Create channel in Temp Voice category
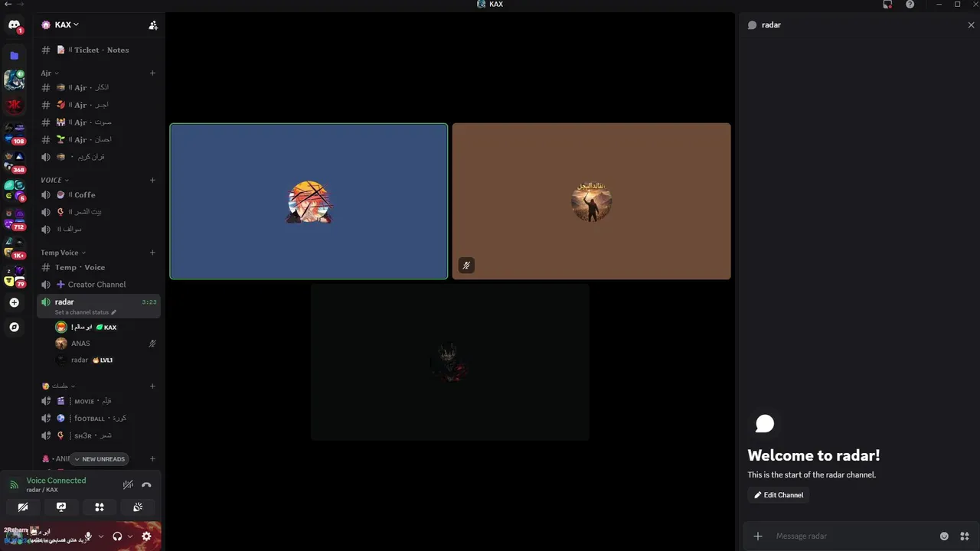Image resolution: width=980 pixels, height=551 pixels. [x=152, y=253]
